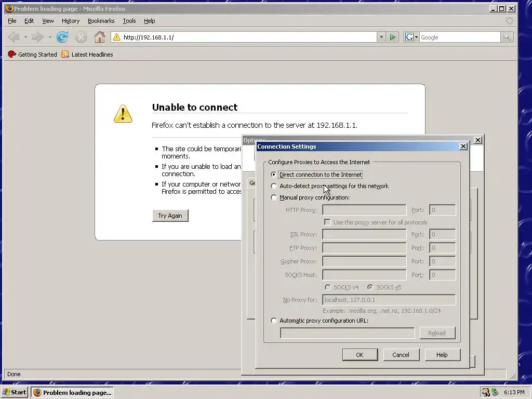This screenshot has height=399, width=532.
Task: Click the system clock showing 6:13 PM
Action: [514, 392]
